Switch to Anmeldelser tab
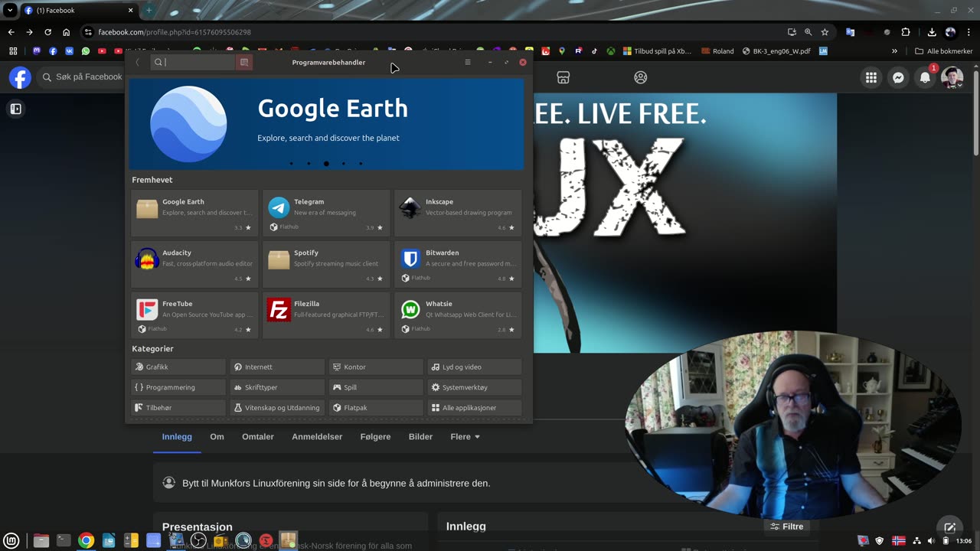The height and width of the screenshot is (551, 980). [x=317, y=436]
